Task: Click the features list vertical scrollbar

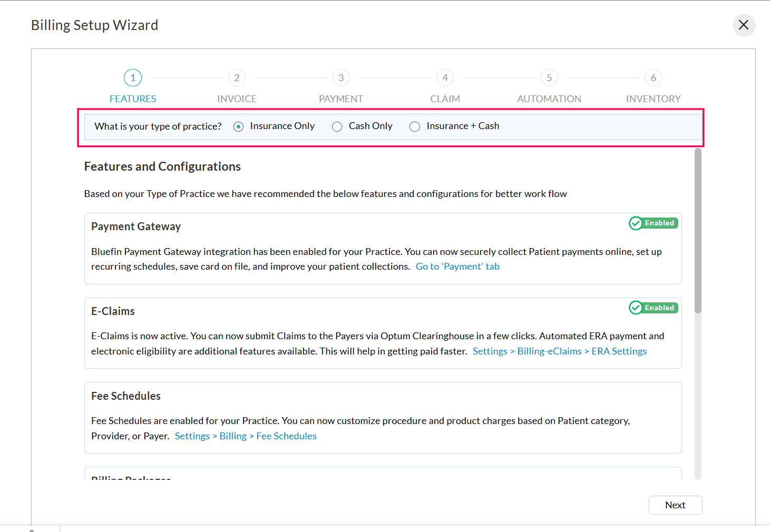Action: pyautogui.click(x=698, y=232)
